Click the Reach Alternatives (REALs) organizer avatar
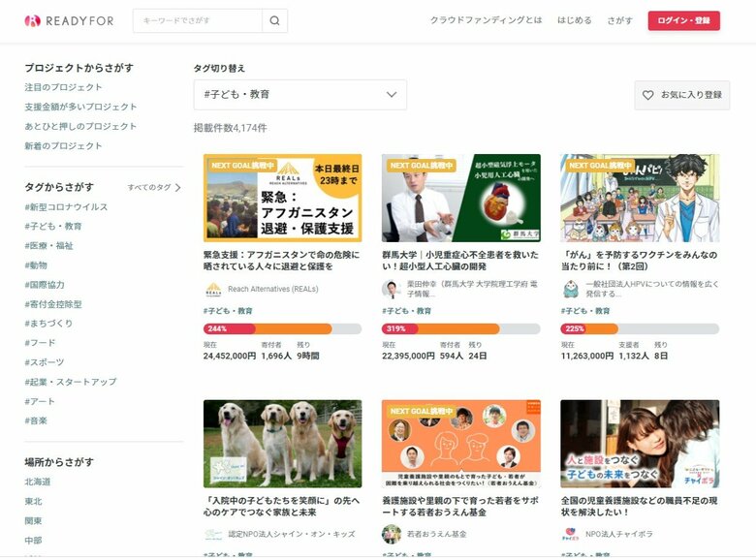This screenshot has height=560, width=756. (213, 289)
